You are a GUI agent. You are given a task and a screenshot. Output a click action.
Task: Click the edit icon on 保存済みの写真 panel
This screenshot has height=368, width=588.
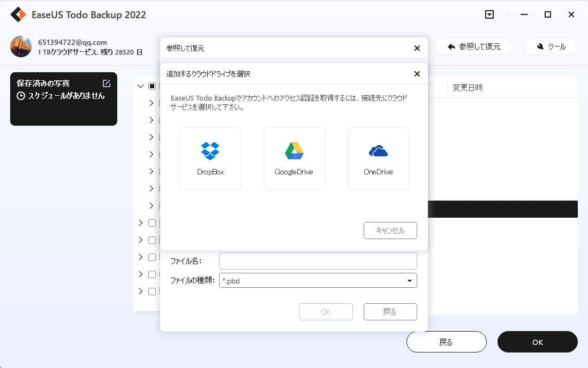106,83
